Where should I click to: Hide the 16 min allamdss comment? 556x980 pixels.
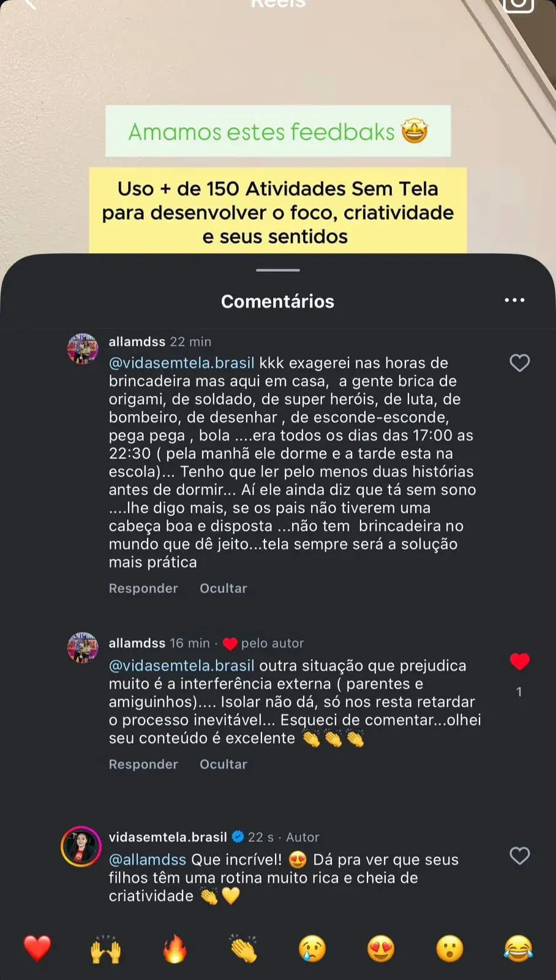[x=224, y=764]
